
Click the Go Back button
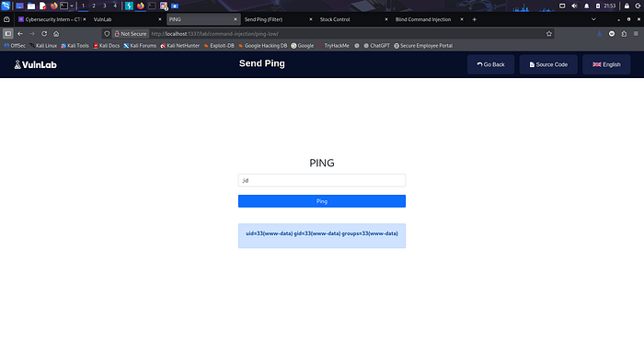click(490, 64)
